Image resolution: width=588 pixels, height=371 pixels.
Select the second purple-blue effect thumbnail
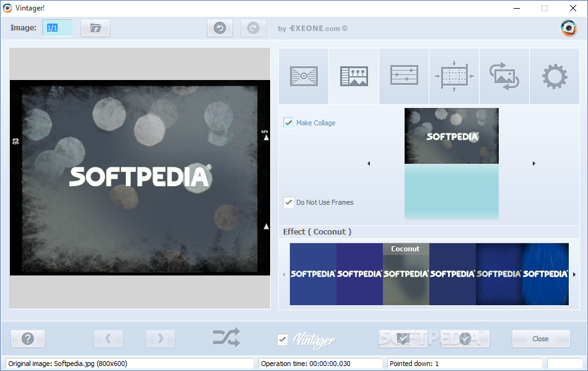(x=359, y=274)
